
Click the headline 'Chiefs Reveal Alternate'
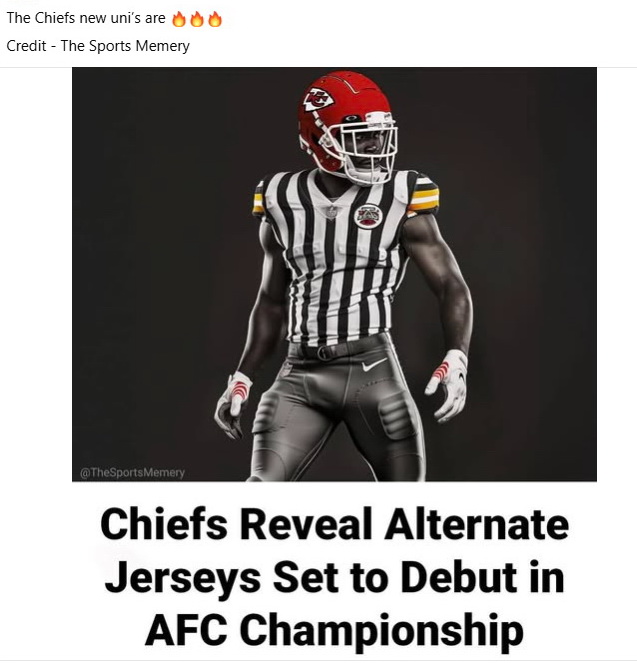pos(334,523)
